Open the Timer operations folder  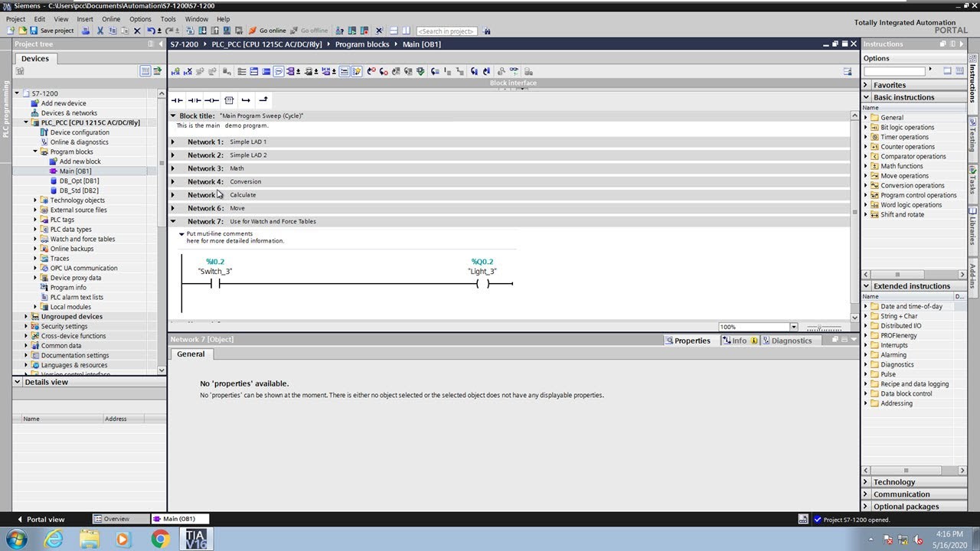click(x=904, y=137)
